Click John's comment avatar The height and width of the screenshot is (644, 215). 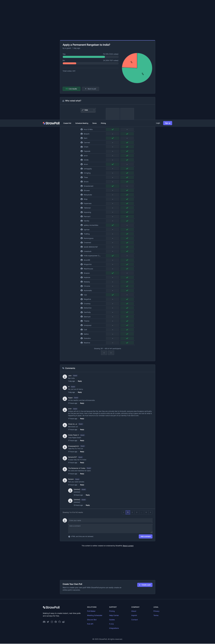pos(64,377)
